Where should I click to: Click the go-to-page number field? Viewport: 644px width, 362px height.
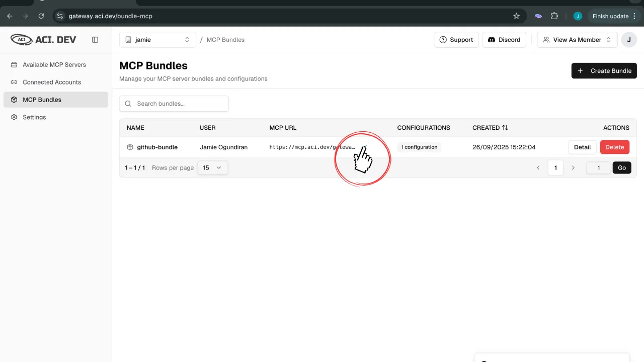click(598, 168)
